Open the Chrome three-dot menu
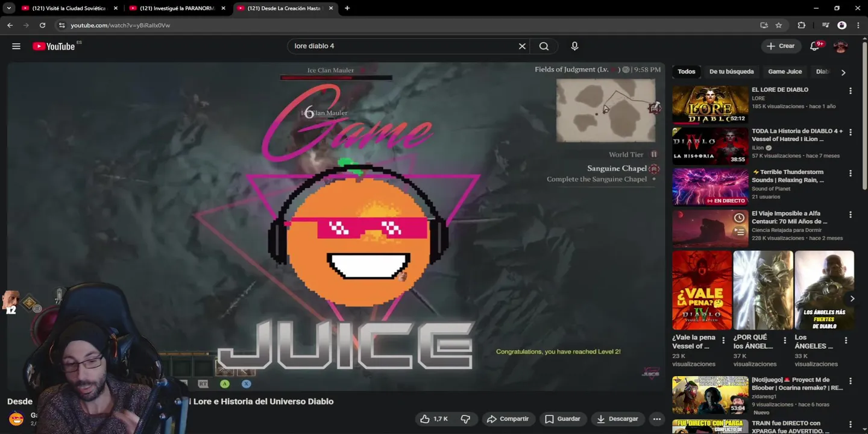 click(858, 25)
